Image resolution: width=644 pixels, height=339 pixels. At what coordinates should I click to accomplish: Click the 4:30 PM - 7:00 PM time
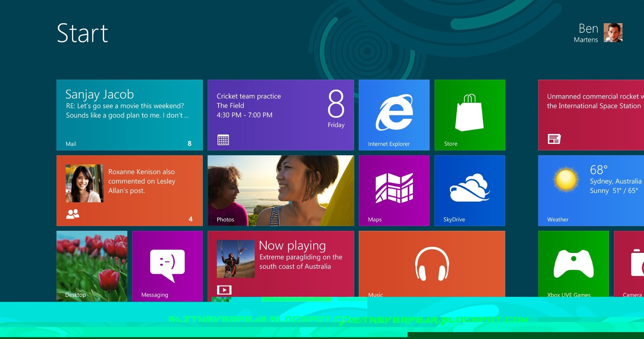(244, 115)
